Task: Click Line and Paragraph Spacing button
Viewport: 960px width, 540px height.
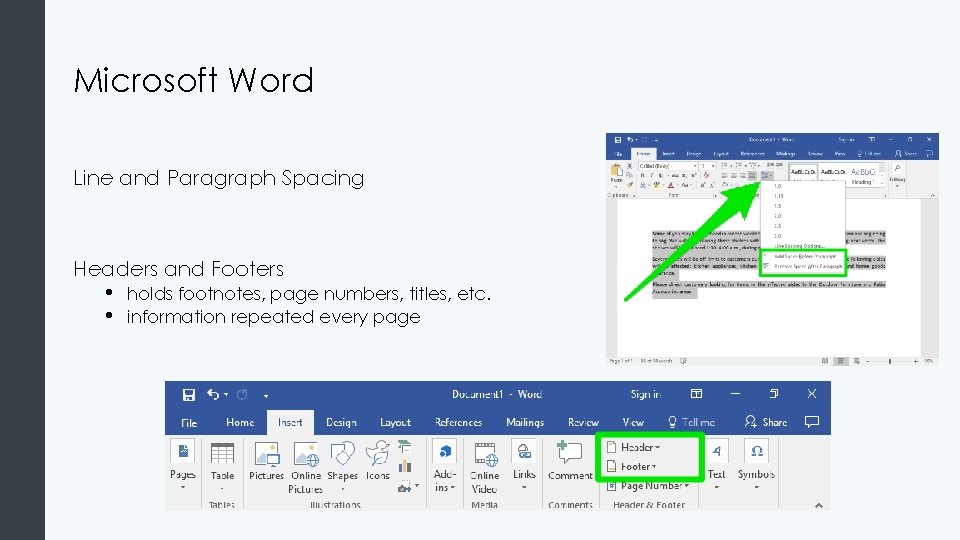Action: pos(765,176)
